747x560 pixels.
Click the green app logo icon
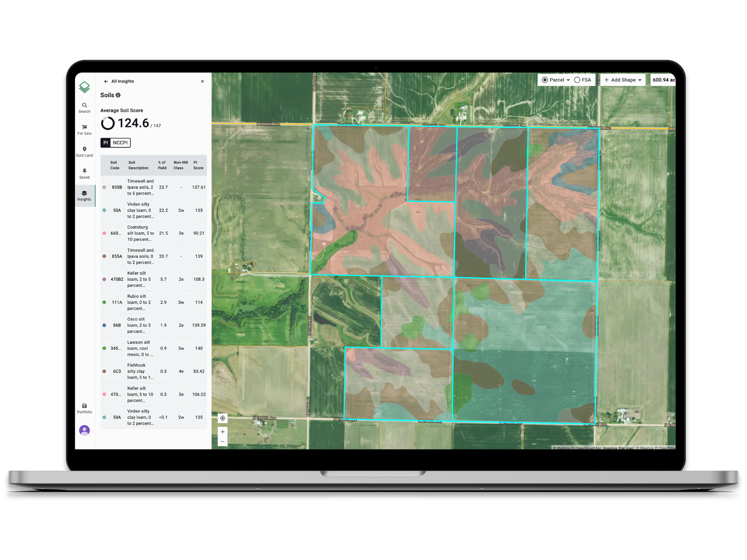(84, 87)
